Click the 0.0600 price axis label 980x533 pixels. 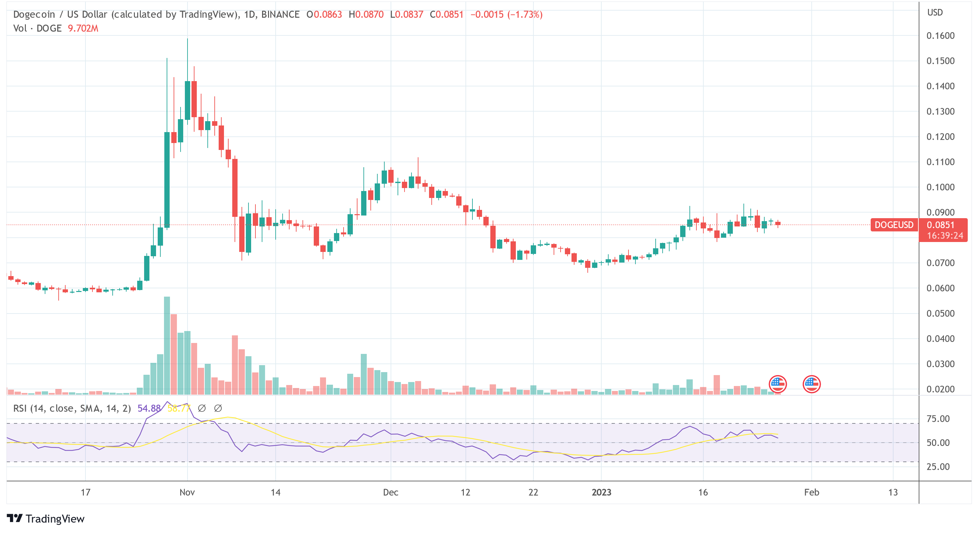point(941,288)
